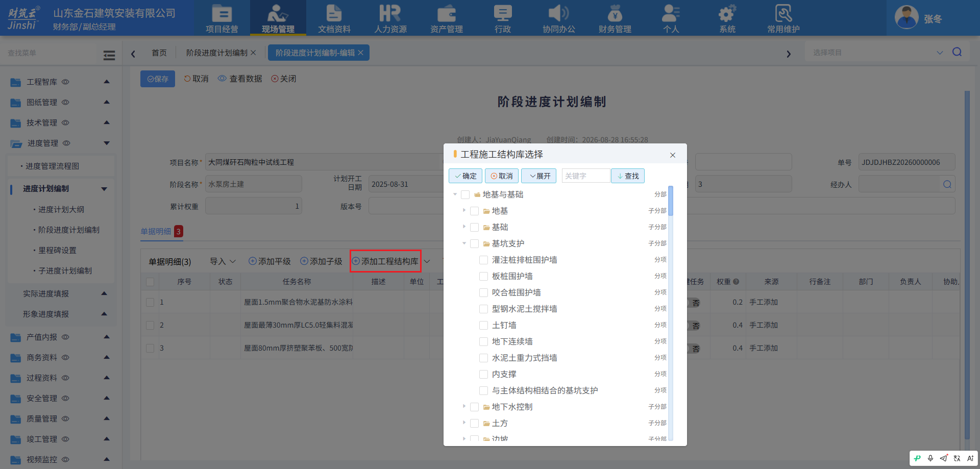
Task: Collapse the 基坑支护 tree node
Action: 464,243
